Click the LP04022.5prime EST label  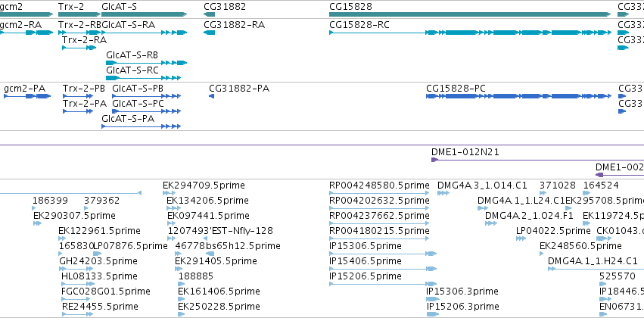(553, 230)
